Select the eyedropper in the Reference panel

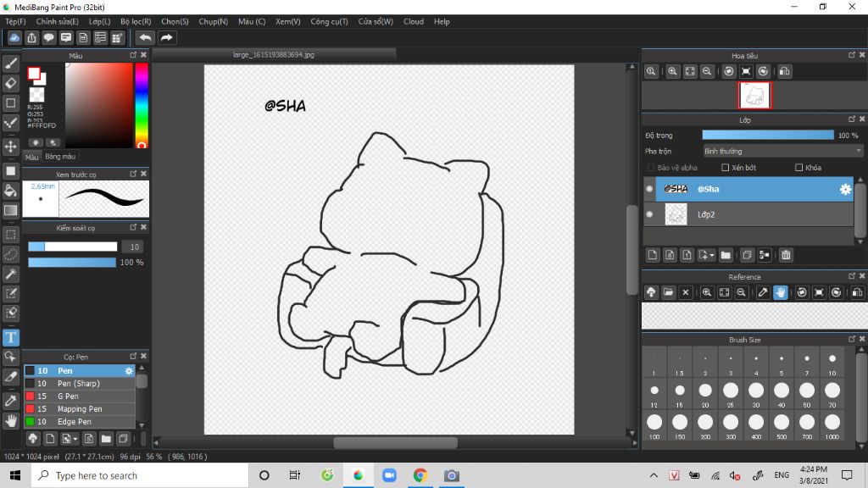point(762,292)
